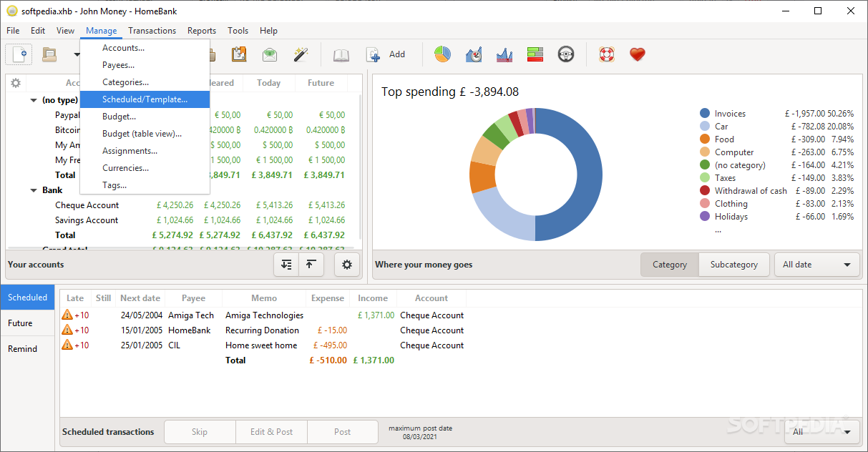The image size is (868, 452).
Task: Click the HomeBank app icon in title bar
Action: tap(11, 11)
